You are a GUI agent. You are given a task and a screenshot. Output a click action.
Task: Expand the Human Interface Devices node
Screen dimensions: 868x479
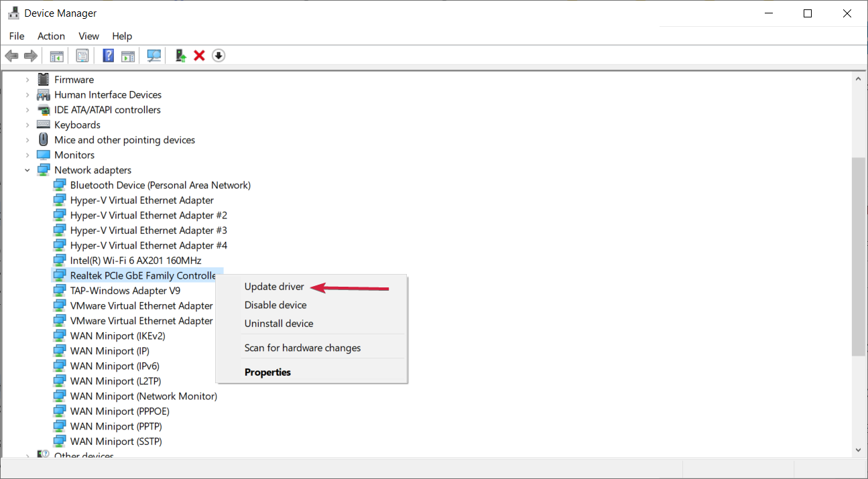(27, 94)
